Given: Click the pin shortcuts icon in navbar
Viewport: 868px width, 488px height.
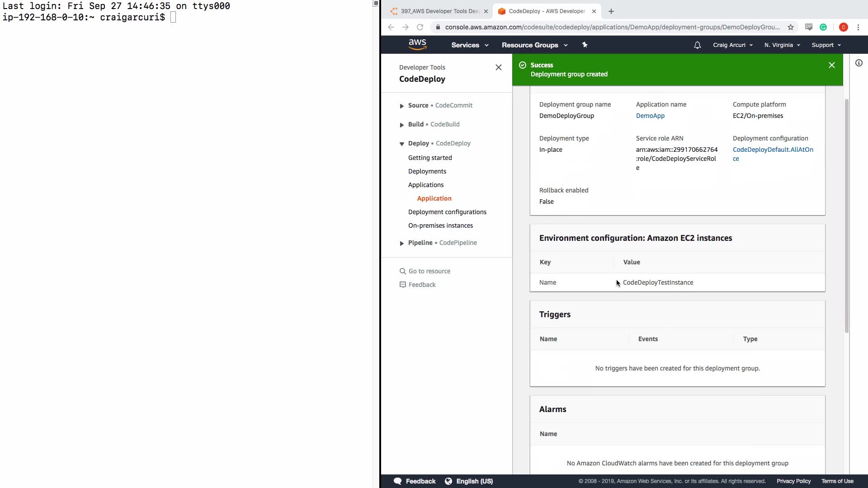Looking at the screenshot, I should pyautogui.click(x=585, y=45).
